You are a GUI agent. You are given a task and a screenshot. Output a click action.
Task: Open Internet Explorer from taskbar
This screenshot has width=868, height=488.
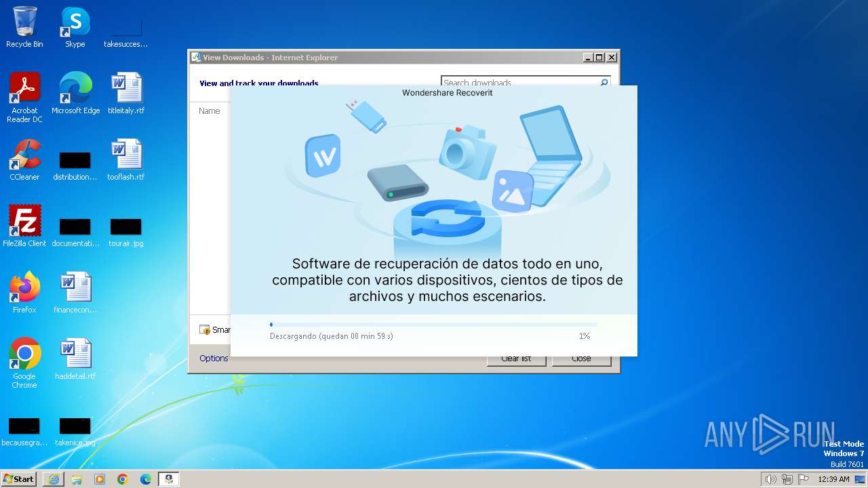(x=54, y=479)
